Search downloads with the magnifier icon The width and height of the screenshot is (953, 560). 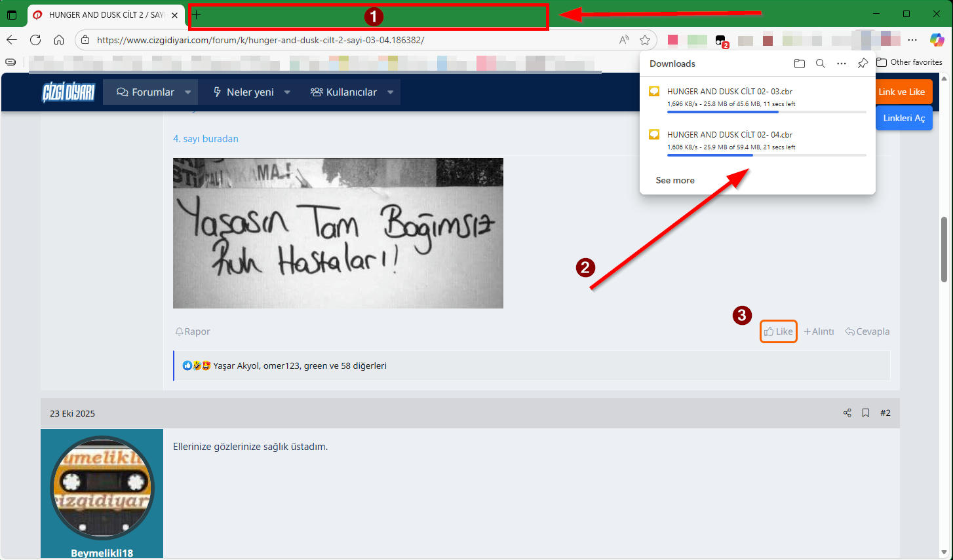pos(820,64)
